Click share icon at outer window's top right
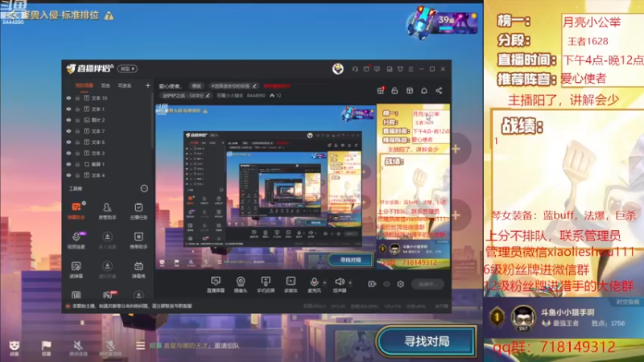Viewport: 644px width, 362px height. 439,91
